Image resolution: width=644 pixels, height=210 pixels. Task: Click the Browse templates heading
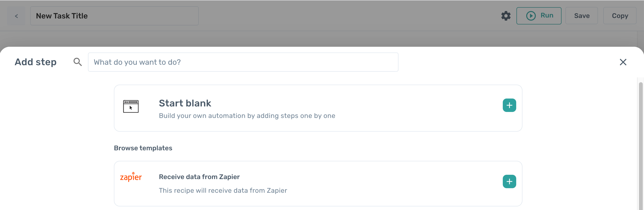[x=143, y=148]
